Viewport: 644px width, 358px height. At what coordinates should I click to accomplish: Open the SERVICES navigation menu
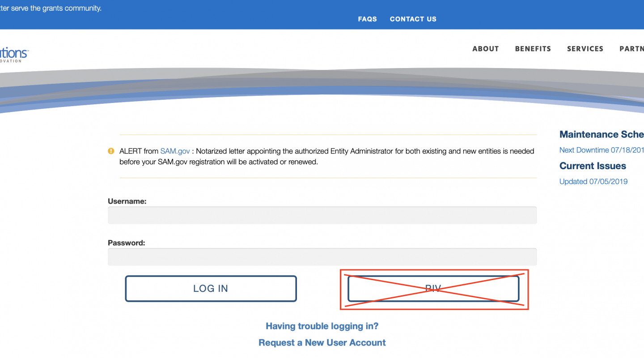coord(585,49)
